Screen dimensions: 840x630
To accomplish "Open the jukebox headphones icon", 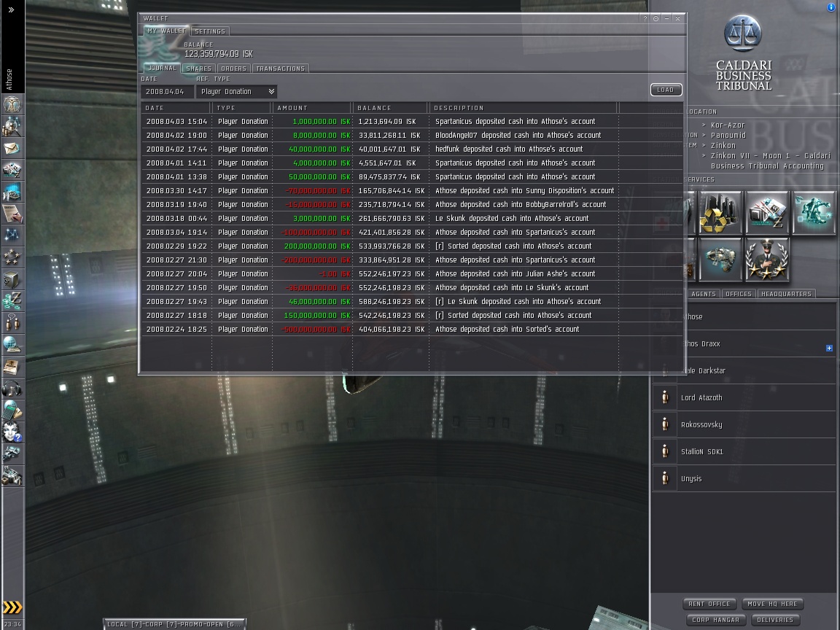I will (x=12, y=389).
